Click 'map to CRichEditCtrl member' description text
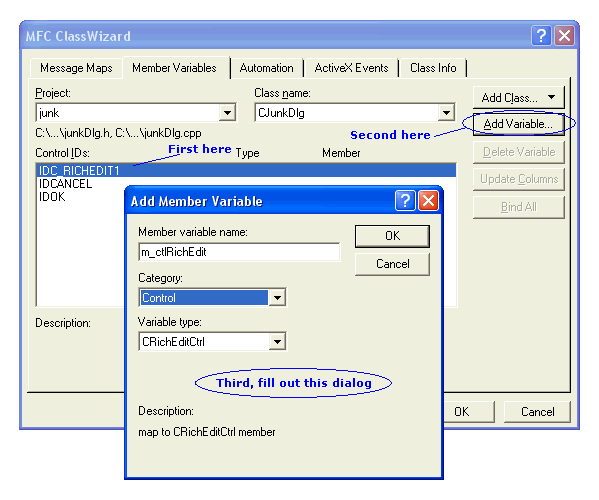The width and height of the screenshot is (599, 500). 207,432
